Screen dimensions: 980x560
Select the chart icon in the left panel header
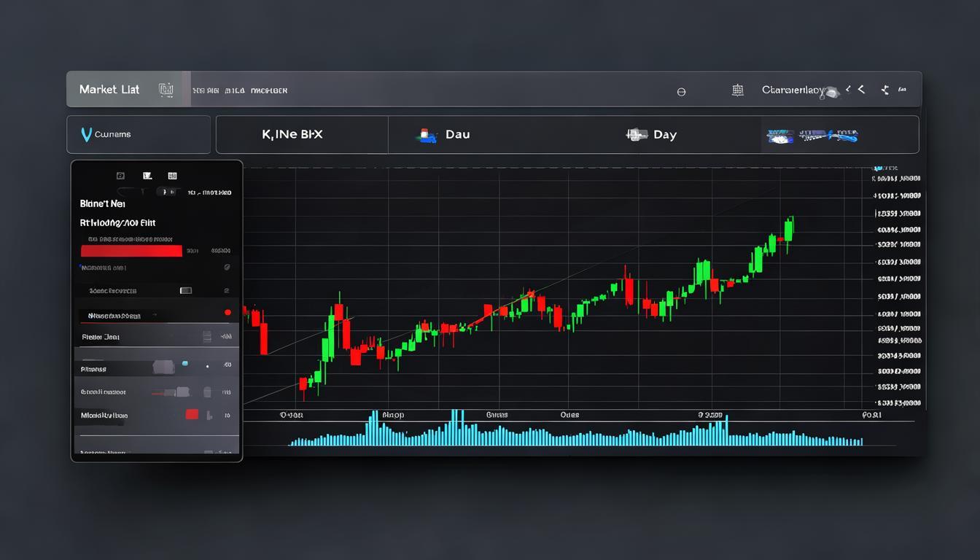pyautogui.click(x=147, y=175)
